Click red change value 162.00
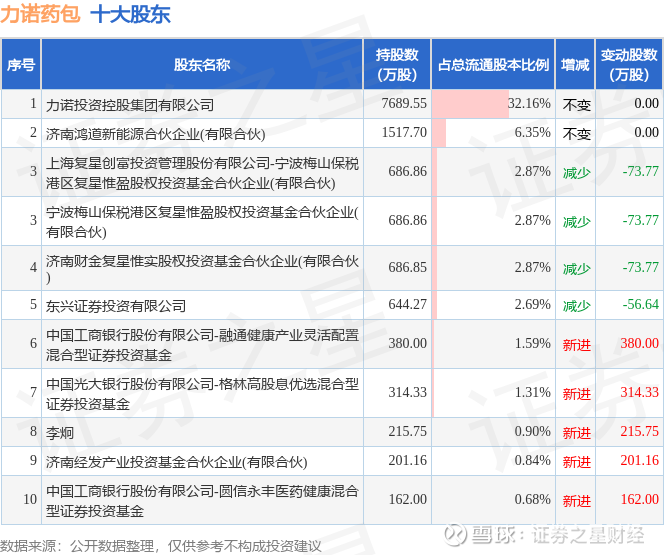Image resolution: width=664 pixels, height=555 pixels. point(639,499)
